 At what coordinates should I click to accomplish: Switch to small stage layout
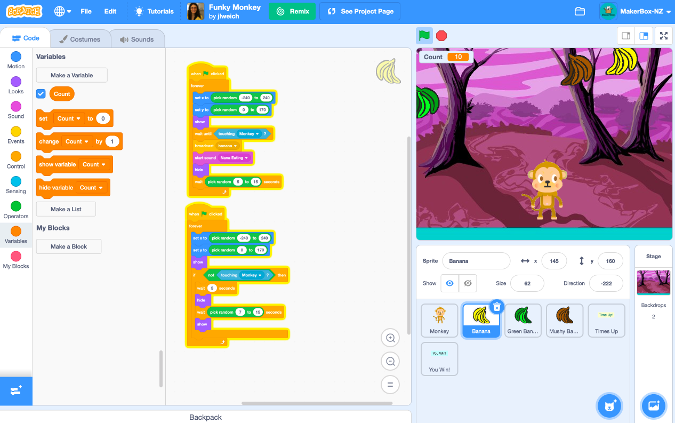[x=626, y=36]
